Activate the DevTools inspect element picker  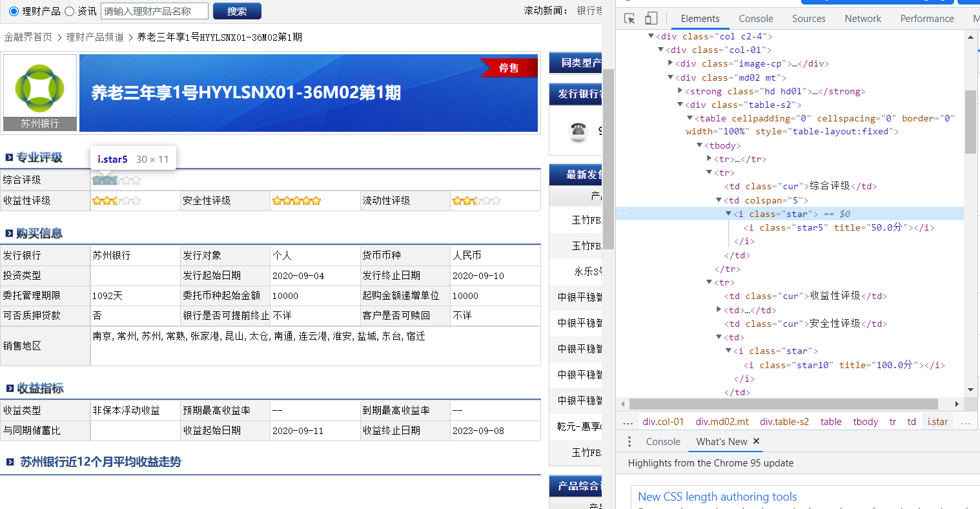(x=629, y=18)
